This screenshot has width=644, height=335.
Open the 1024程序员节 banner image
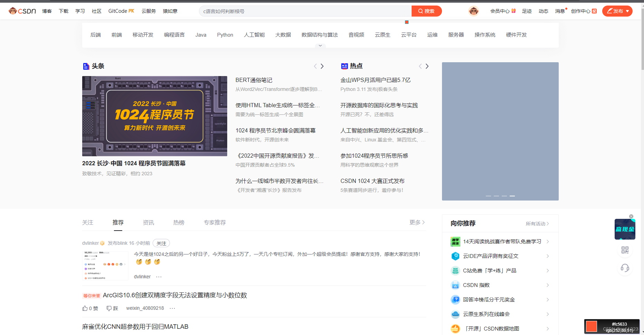point(155,116)
